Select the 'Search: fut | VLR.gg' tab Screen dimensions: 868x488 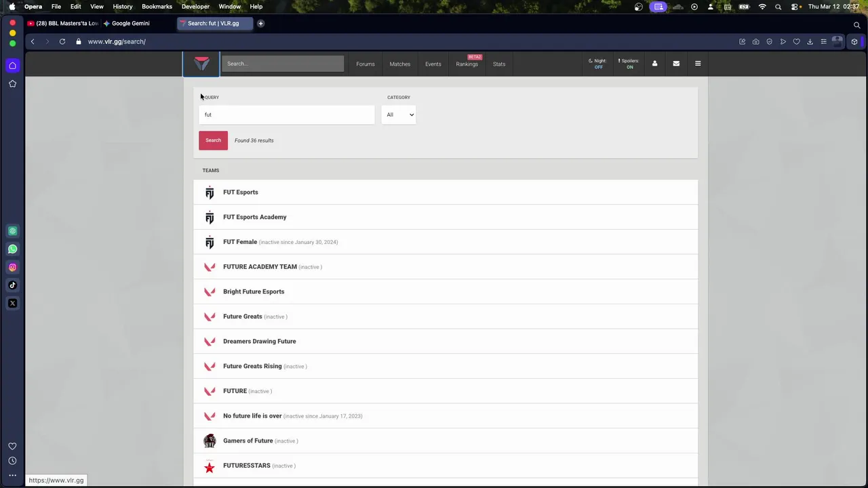point(214,23)
